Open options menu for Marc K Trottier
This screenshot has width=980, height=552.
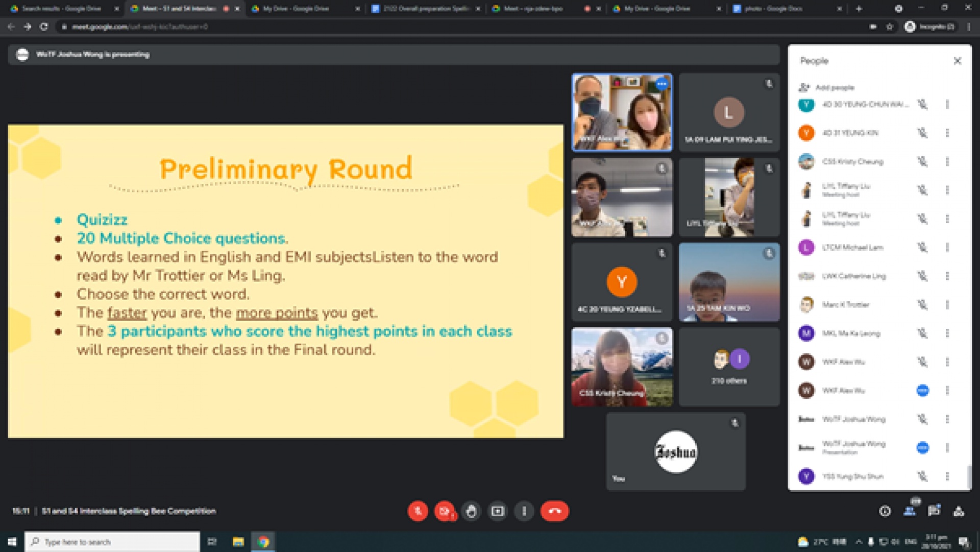[x=947, y=305]
